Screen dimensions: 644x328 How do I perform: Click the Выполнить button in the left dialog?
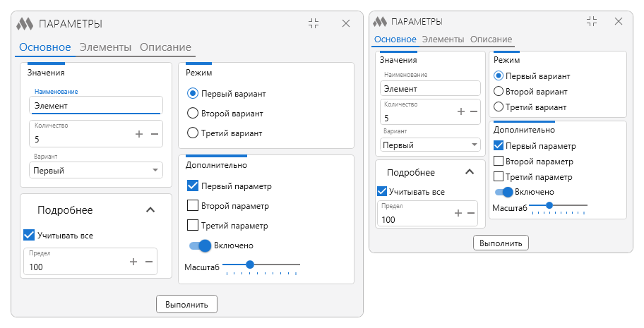point(186,305)
